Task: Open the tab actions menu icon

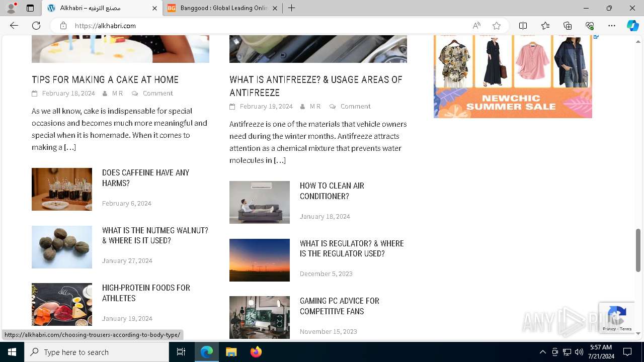Action: point(30,8)
